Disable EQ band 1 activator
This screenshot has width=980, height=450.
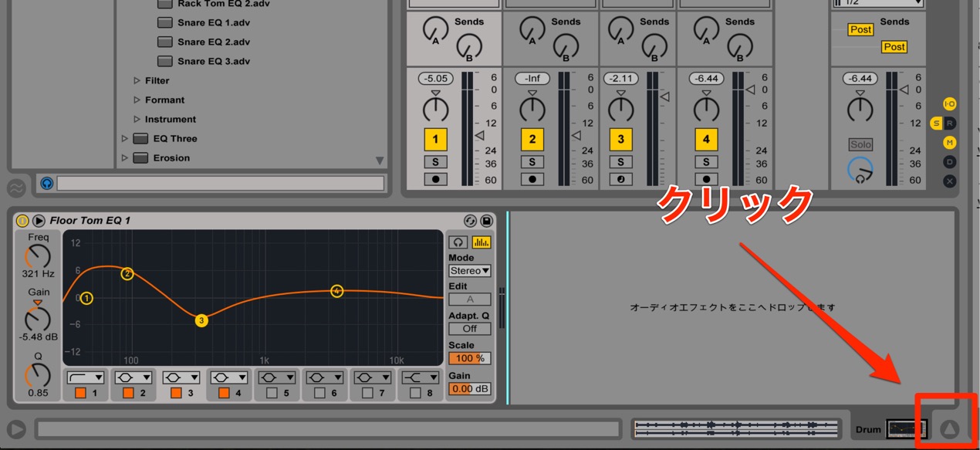coord(80,393)
